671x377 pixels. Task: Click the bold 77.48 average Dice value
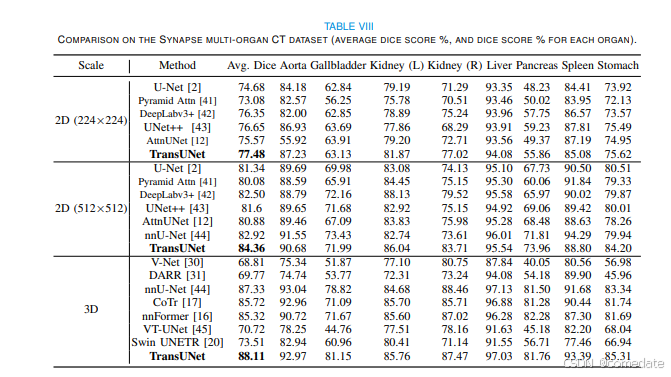[251, 154]
